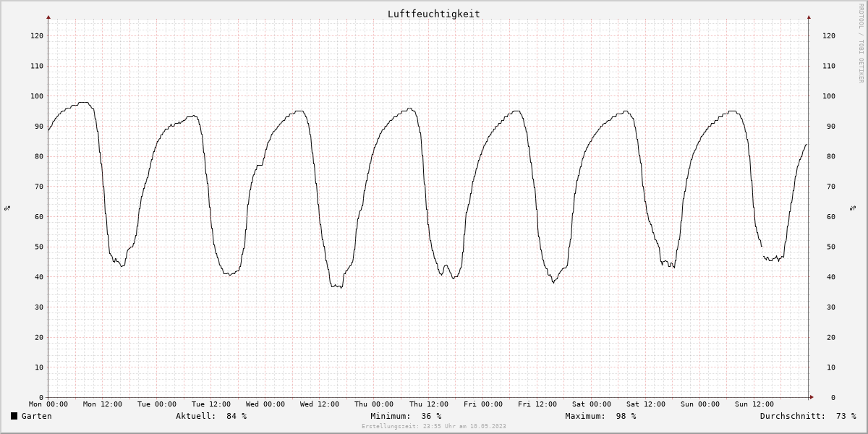868x434 pixels.
Task: Click the black Garten legend color box
Action: (14, 416)
